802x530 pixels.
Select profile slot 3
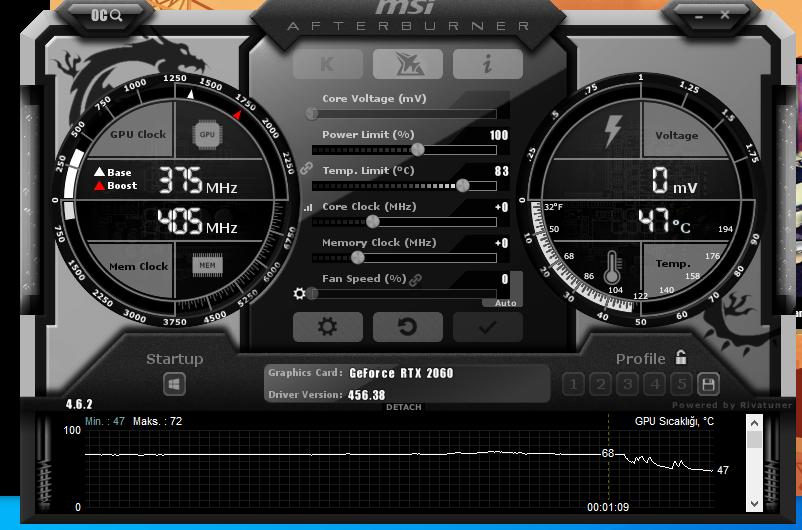(x=628, y=384)
